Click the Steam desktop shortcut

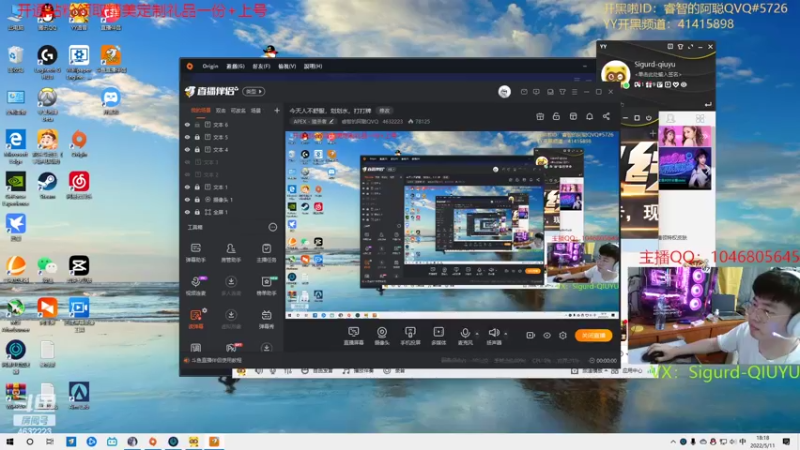click(x=47, y=186)
